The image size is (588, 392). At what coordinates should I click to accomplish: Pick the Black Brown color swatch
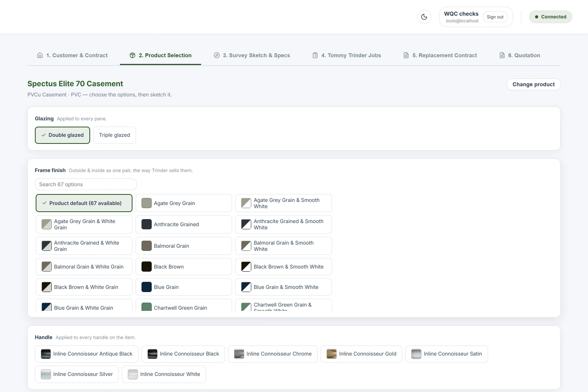tap(147, 267)
